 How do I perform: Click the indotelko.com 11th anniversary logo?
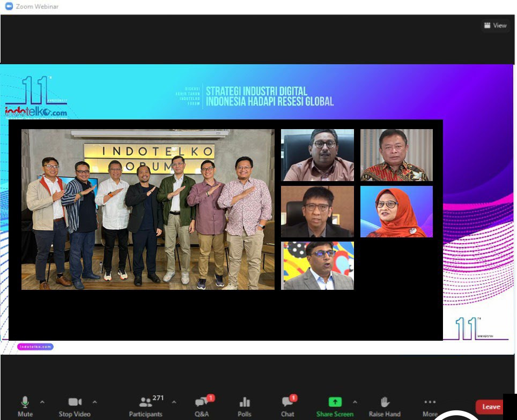coord(36,97)
